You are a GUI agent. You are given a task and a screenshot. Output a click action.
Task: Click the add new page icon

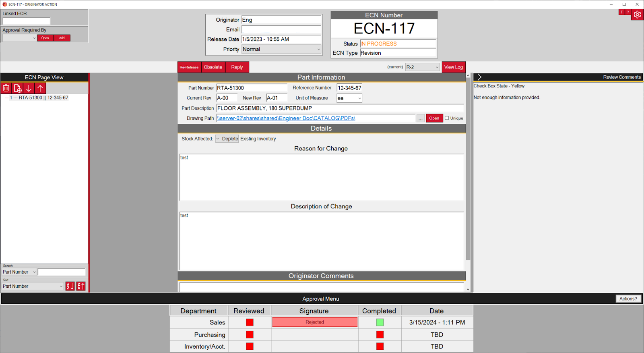click(18, 88)
